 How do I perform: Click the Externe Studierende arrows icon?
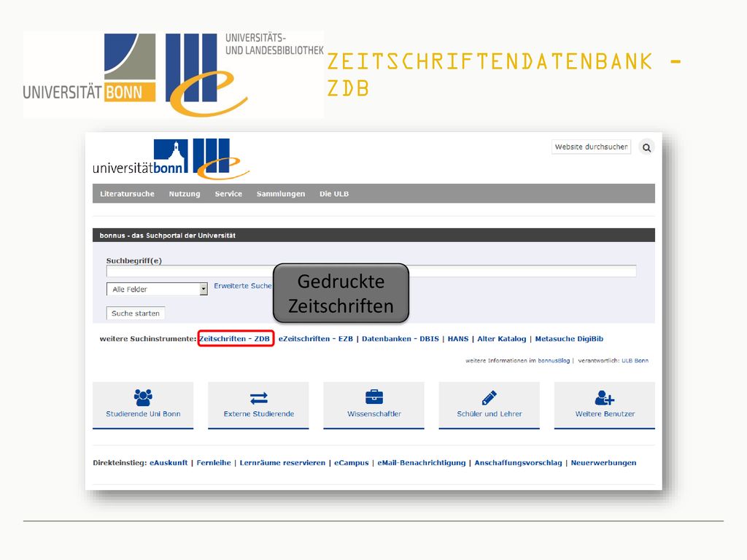[x=259, y=397]
